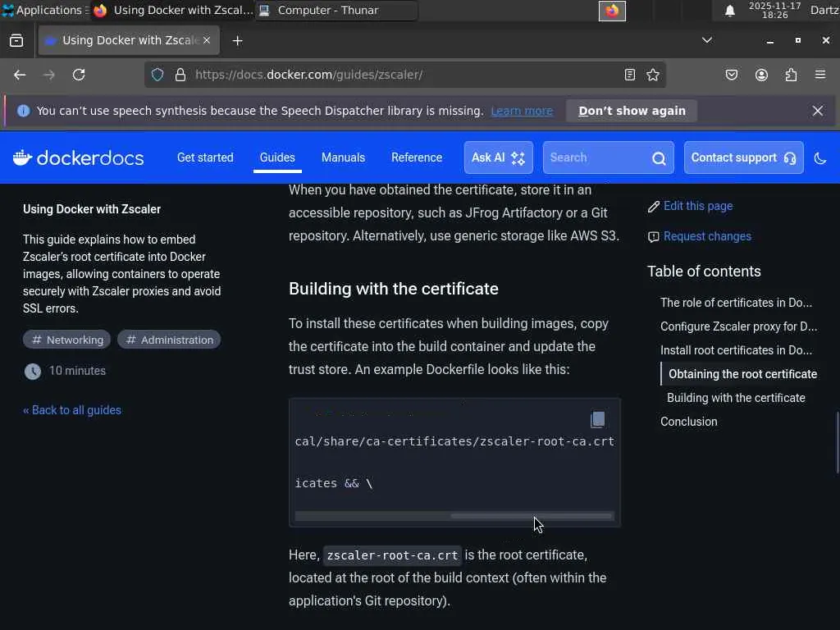Open the Firefox View icon

(x=16, y=41)
